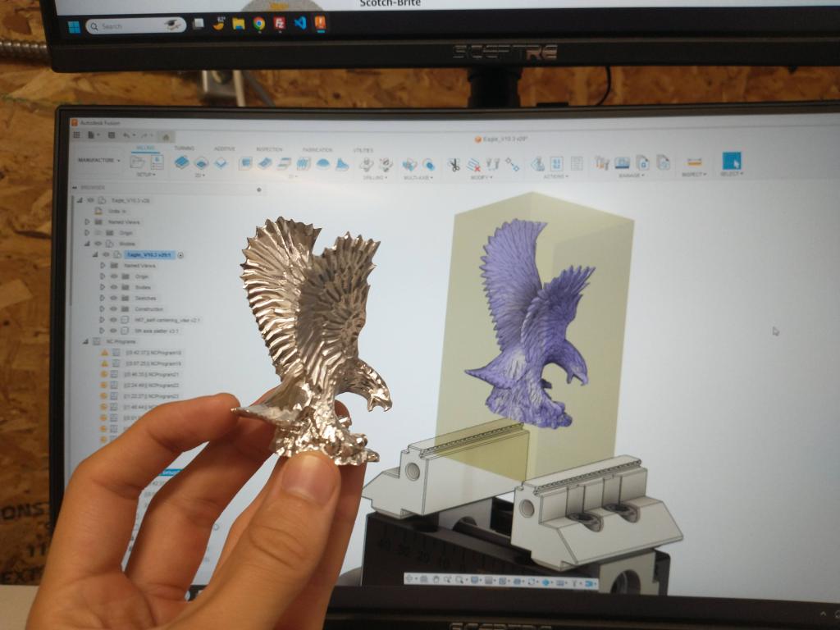Open the Actions dropdown label
Viewport: 840px width, 630px height.
coord(555,176)
